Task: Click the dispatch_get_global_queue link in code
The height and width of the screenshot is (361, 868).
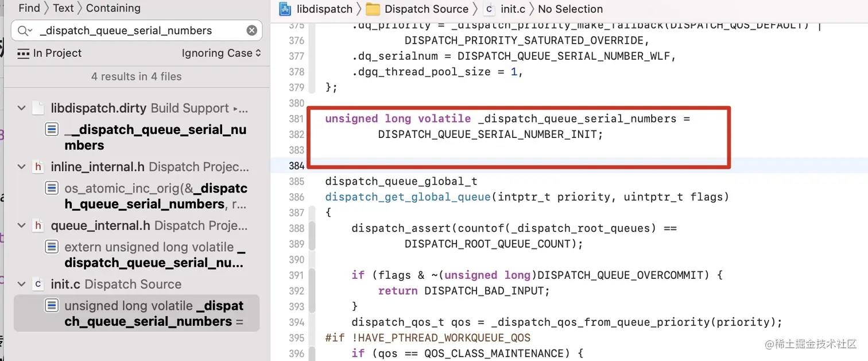Action: (406, 197)
